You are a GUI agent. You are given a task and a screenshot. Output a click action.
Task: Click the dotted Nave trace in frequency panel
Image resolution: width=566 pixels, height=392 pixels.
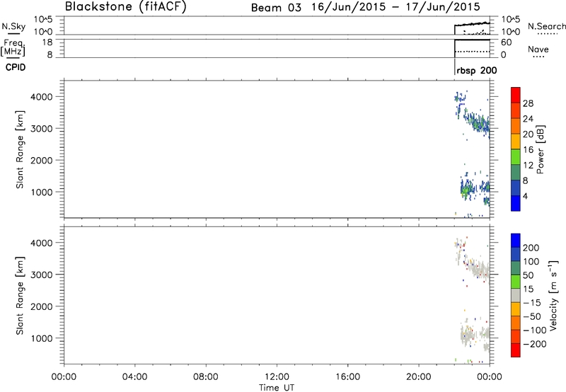(x=472, y=52)
